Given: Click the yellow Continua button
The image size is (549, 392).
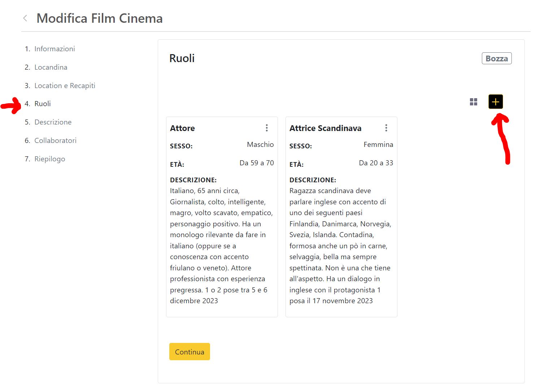Looking at the screenshot, I should 189,352.
